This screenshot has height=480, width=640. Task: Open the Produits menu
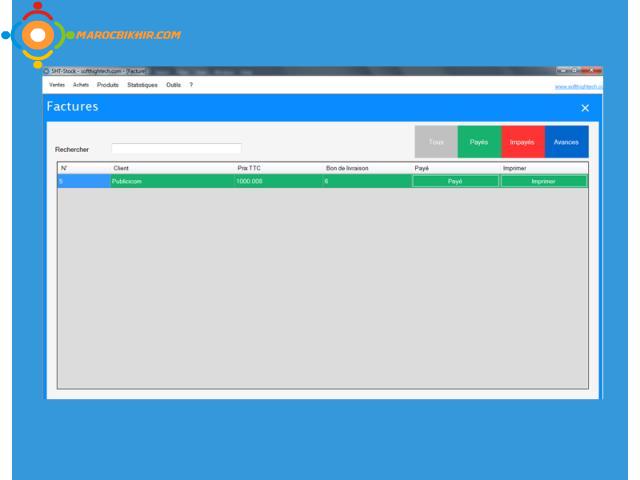(x=108, y=85)
